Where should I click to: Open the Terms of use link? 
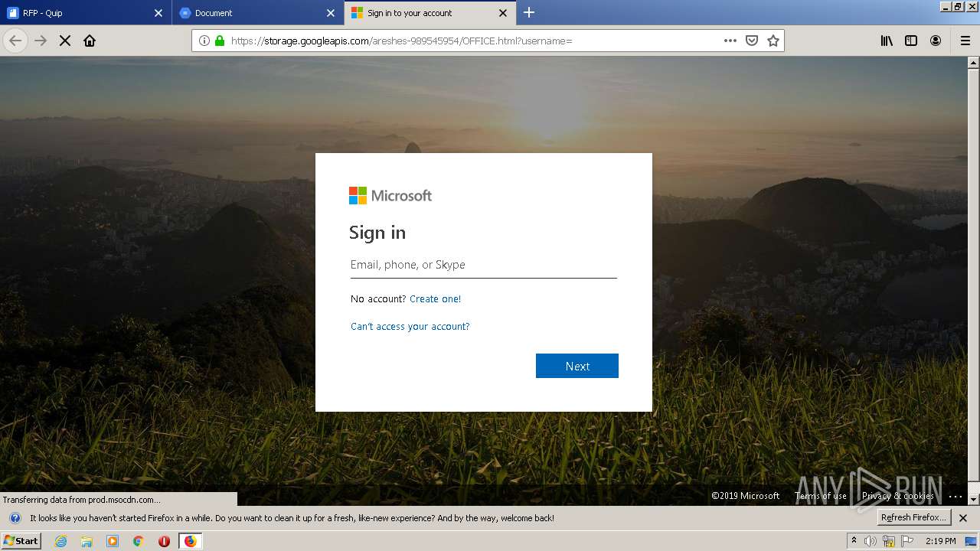coord(821,496)
